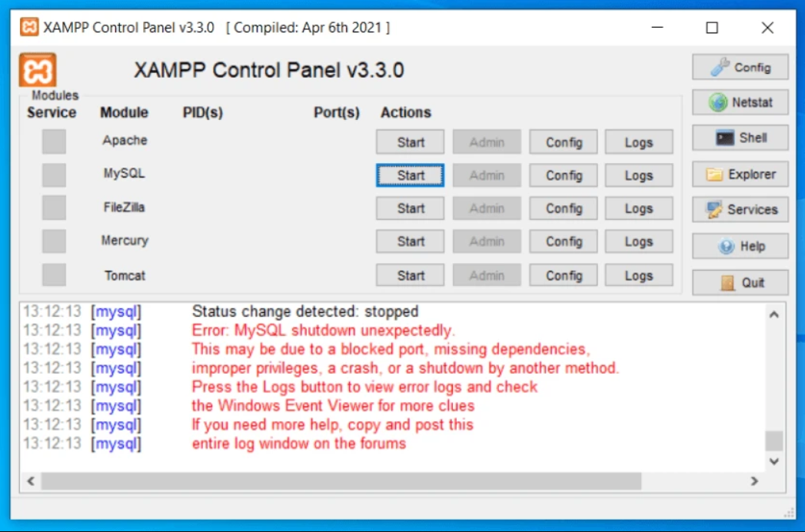This screenshot has width=805, height=532.
Task: Click 'Error: MySQL shutdown unexpectedly.' log line
Action: click(324, 330)
